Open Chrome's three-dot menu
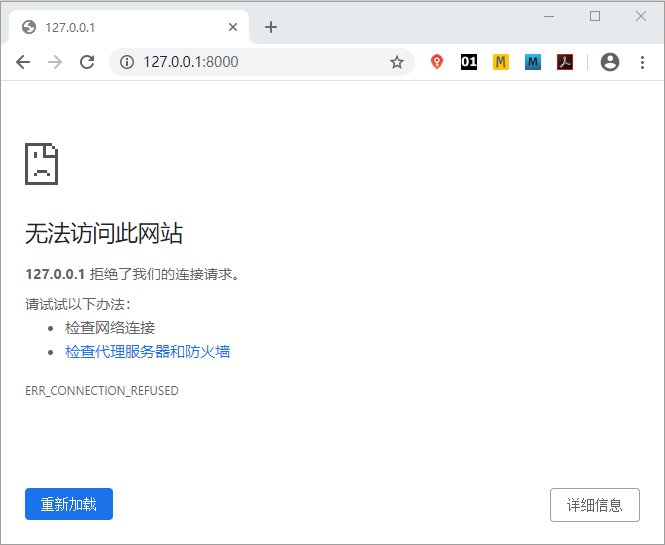Screen dimensions: 665x545 click(x=643, y=62)
